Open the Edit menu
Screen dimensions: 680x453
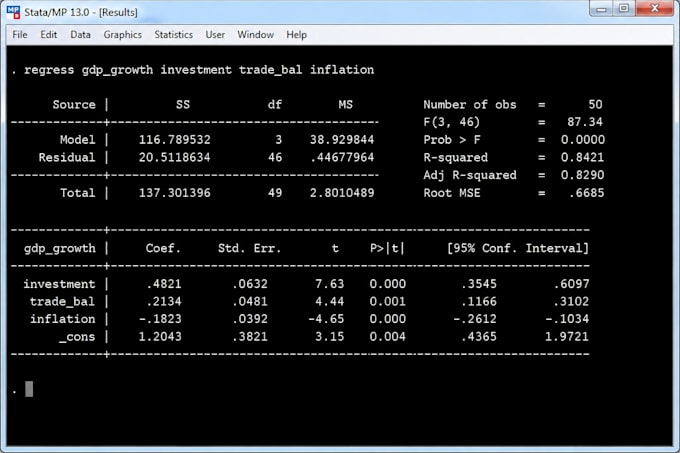coord(49,35)
